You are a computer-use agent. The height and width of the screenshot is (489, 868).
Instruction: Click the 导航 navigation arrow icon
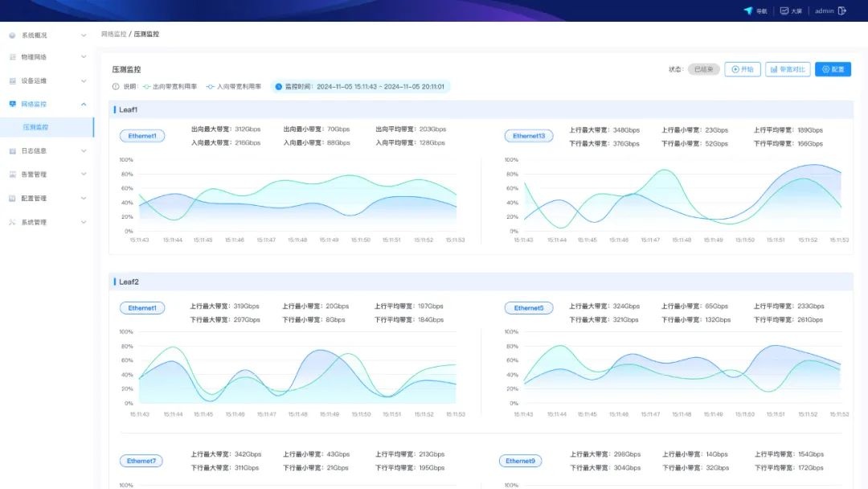pyautogui.click(x=748, y=11)
